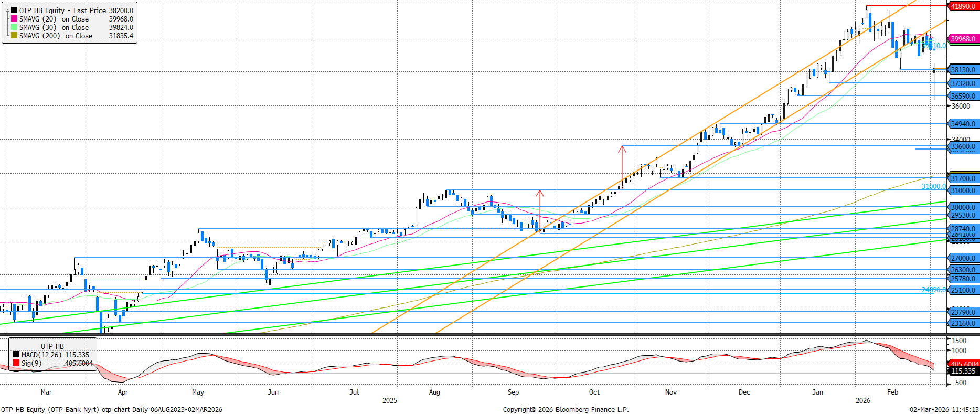Click the 31000.0 support level tag

point(963,190)
